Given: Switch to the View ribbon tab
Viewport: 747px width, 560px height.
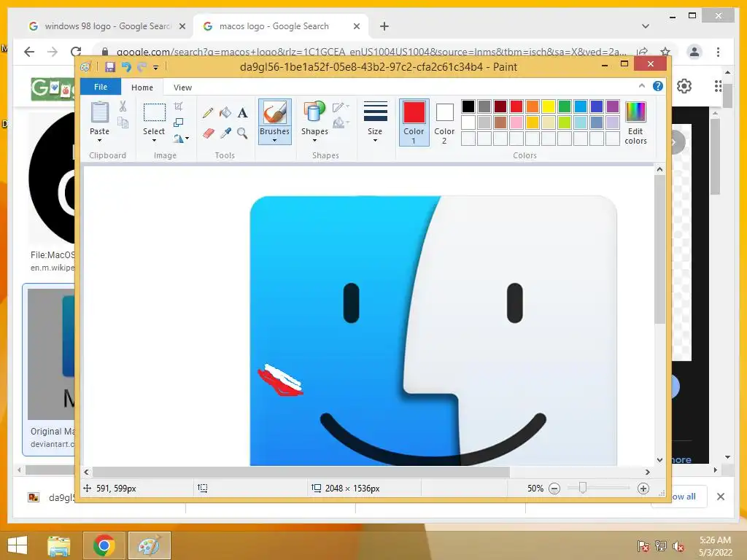Looking at the screenshot, I should [182, 87].
